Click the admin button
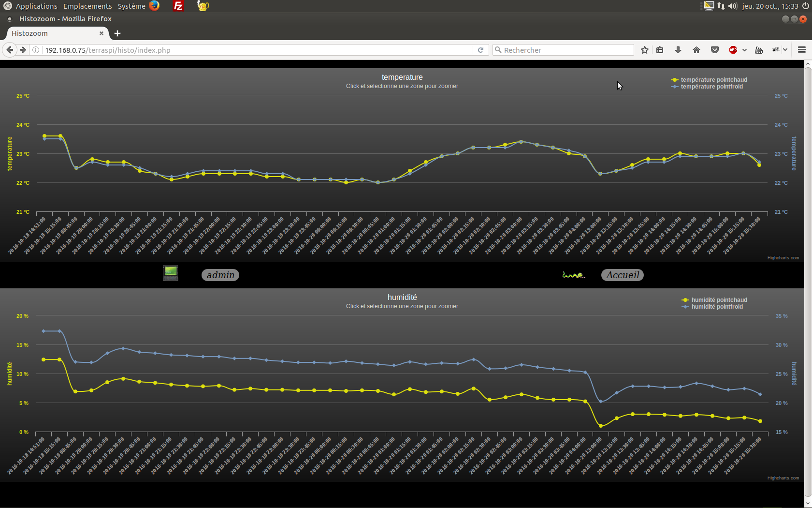Image resolution: width=812 pixels, height=508 pixels. point(220,275)
